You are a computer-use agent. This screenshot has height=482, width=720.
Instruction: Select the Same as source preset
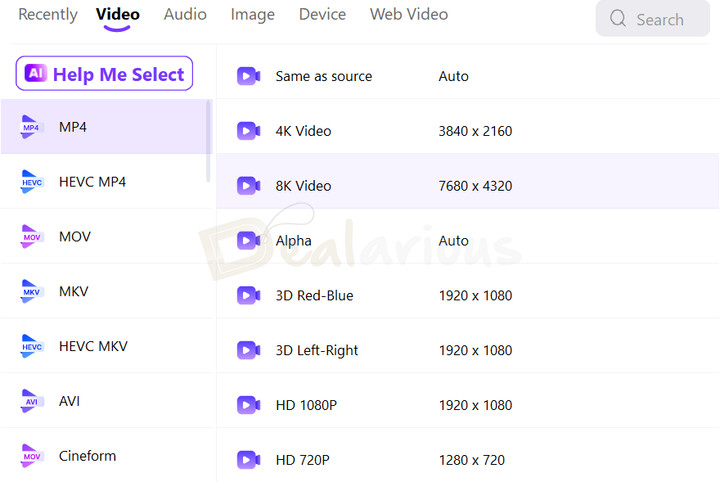[324, 76]
